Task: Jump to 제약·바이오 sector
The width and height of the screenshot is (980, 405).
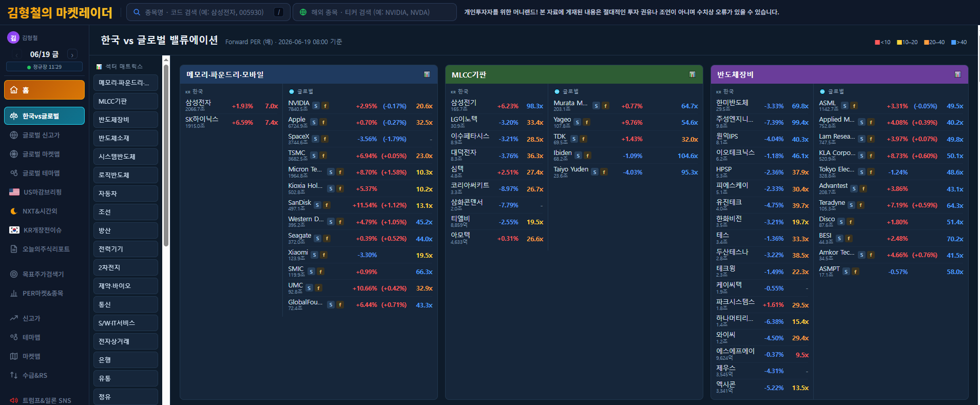Action: [126, 286]
